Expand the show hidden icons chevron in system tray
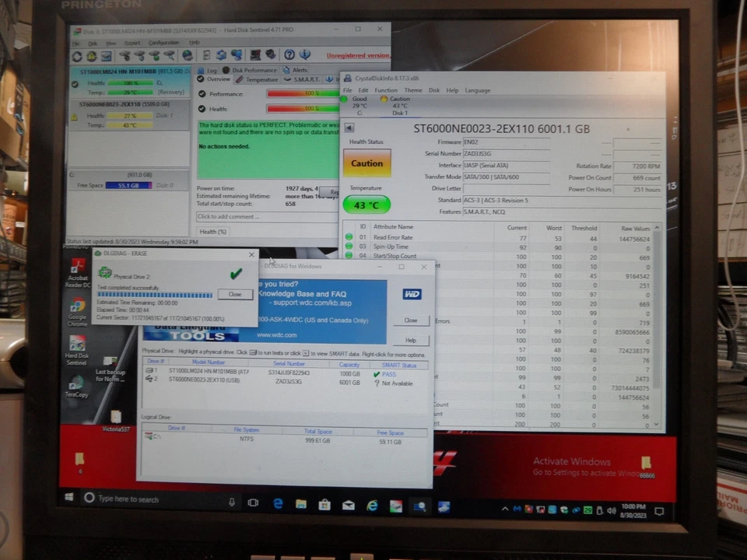747x560 pixels. click(x=505, y=509)
